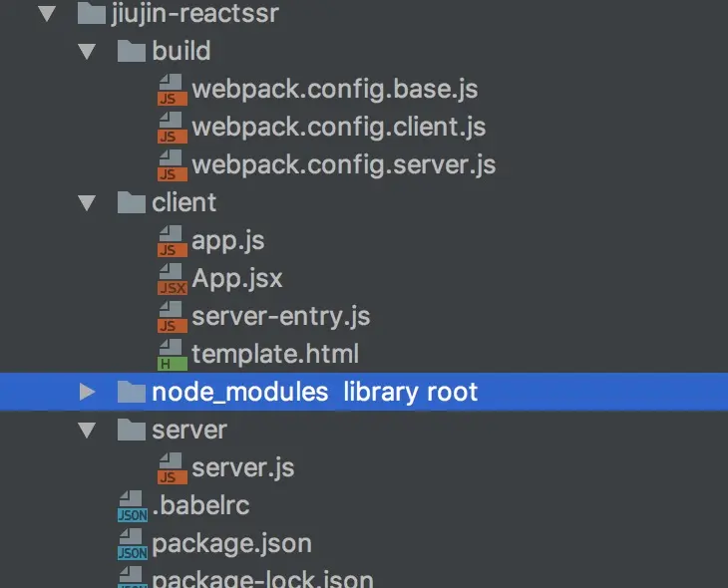728x588 pixels.
Task: Collapse the server folder arrow
Action: pyautogui.click(x=87, y=430)
